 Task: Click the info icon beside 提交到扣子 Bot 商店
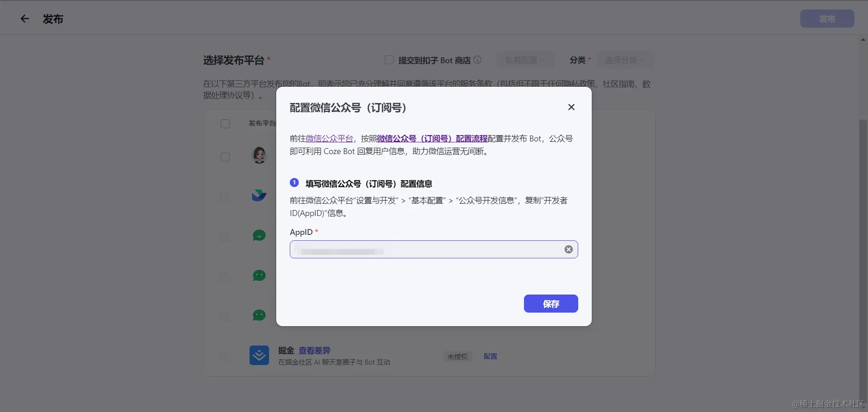pos(477,60)
